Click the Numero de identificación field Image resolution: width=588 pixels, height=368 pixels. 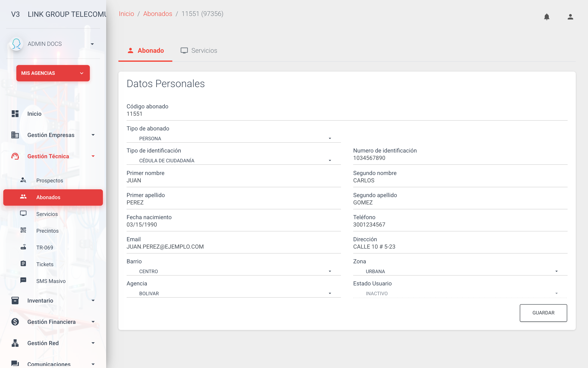coord(460,158)
